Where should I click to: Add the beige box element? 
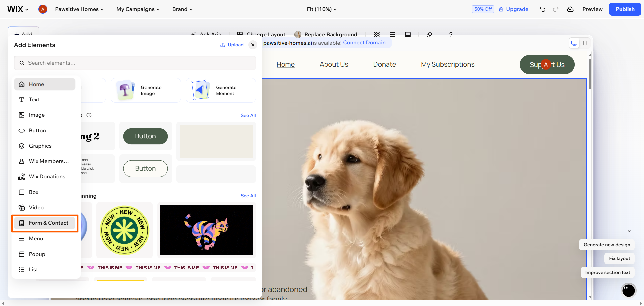pos(216,142)
